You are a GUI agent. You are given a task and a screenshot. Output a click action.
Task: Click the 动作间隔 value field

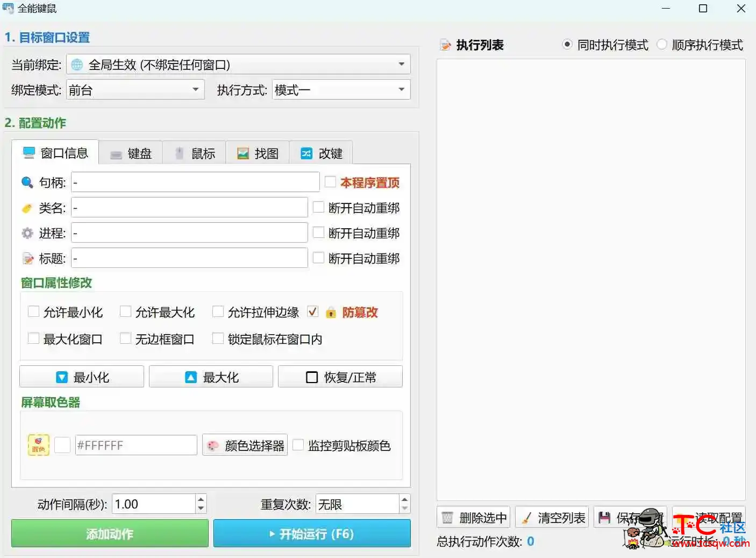(154, 504)
